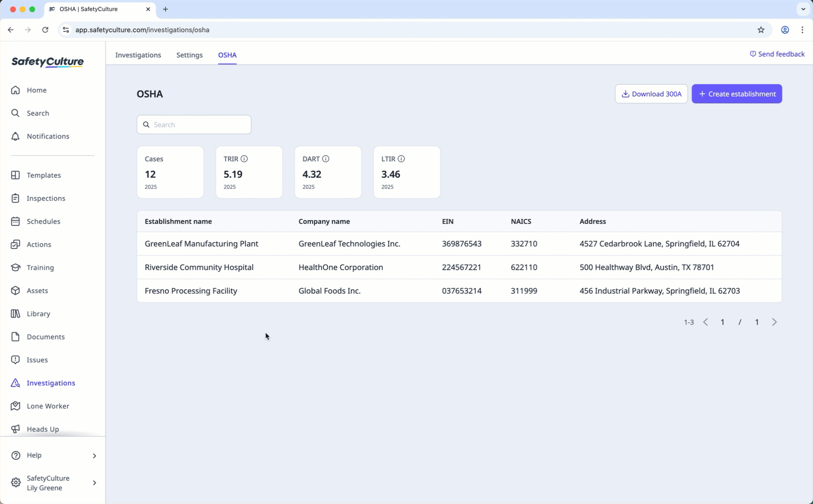
Task: Switch to the Investigations tab
Action: pyautogui.click(x=138, y=55)
